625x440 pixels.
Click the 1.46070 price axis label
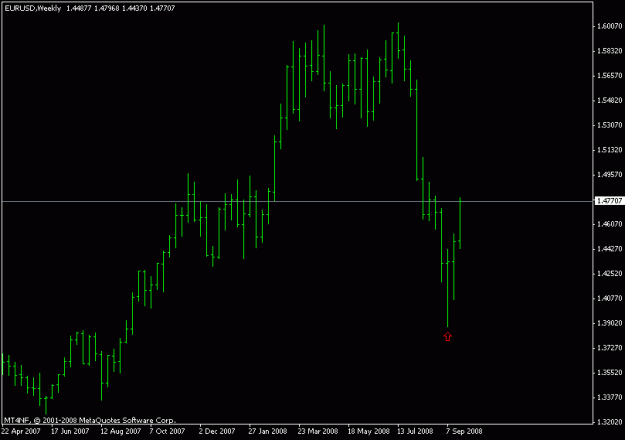click(609, 224)
